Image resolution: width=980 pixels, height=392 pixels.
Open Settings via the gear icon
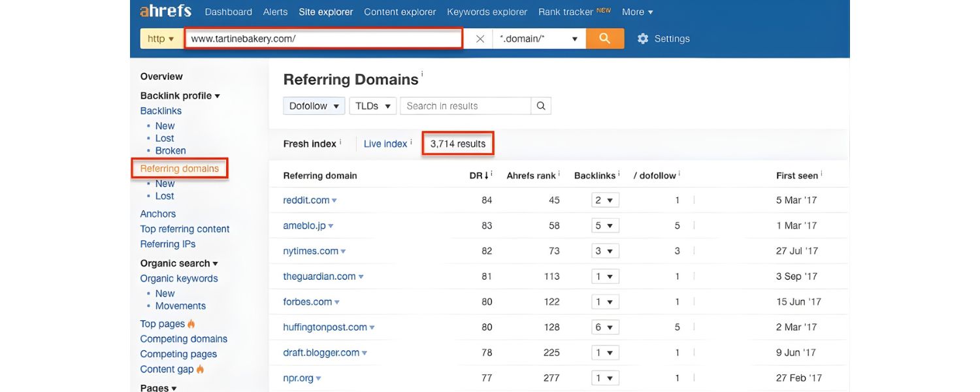[x=642, y=37]
